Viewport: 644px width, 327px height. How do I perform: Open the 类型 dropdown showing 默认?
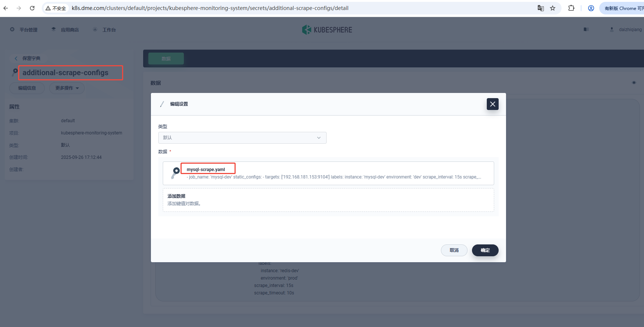[x=242, y=138]
